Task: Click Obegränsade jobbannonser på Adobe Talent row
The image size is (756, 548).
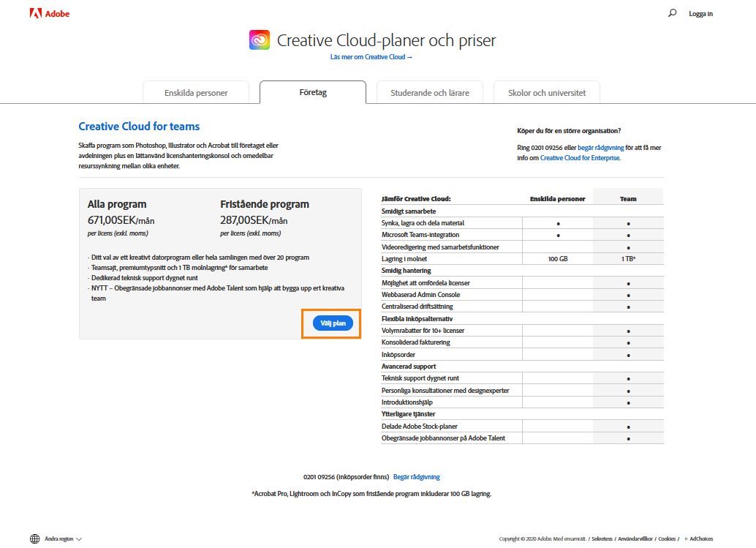Action: click(522, 438)
